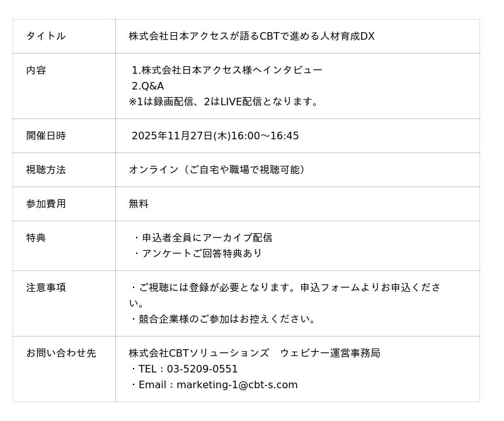Click the 参加費用 row label
The width and height of the screenshot is (504, 421).
(45, 204)
